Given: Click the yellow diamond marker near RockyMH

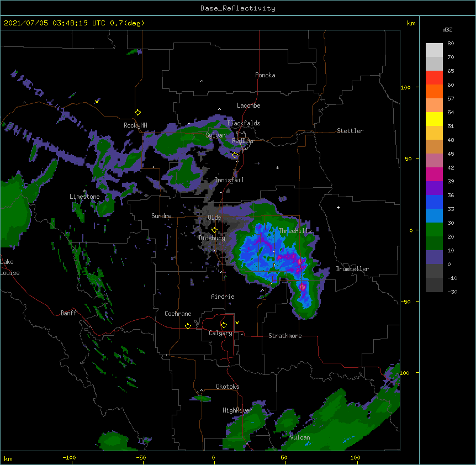Looking at the screenshot, I should tap(138, 113).
